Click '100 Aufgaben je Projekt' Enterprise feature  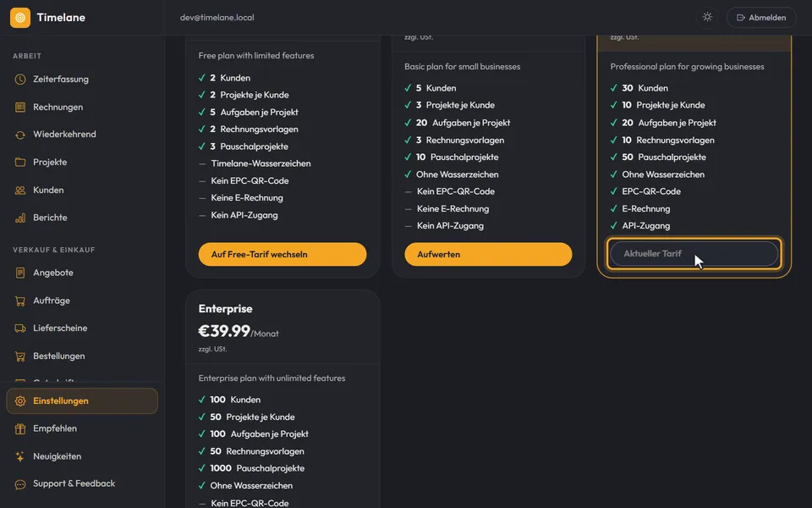(x=254, y=433)
